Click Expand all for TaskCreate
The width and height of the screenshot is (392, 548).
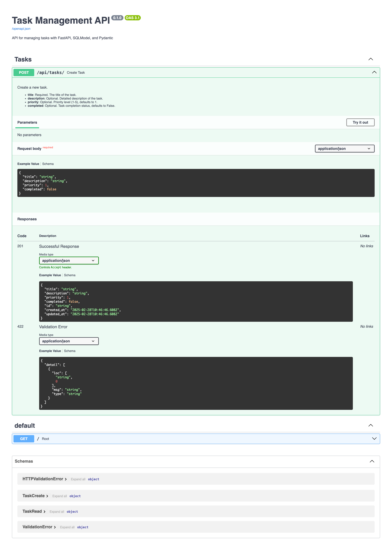(x=59, y=496)
